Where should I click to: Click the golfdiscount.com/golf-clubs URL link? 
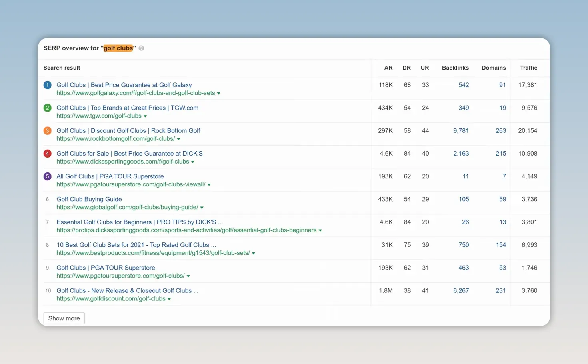click(x=111, y=298)
